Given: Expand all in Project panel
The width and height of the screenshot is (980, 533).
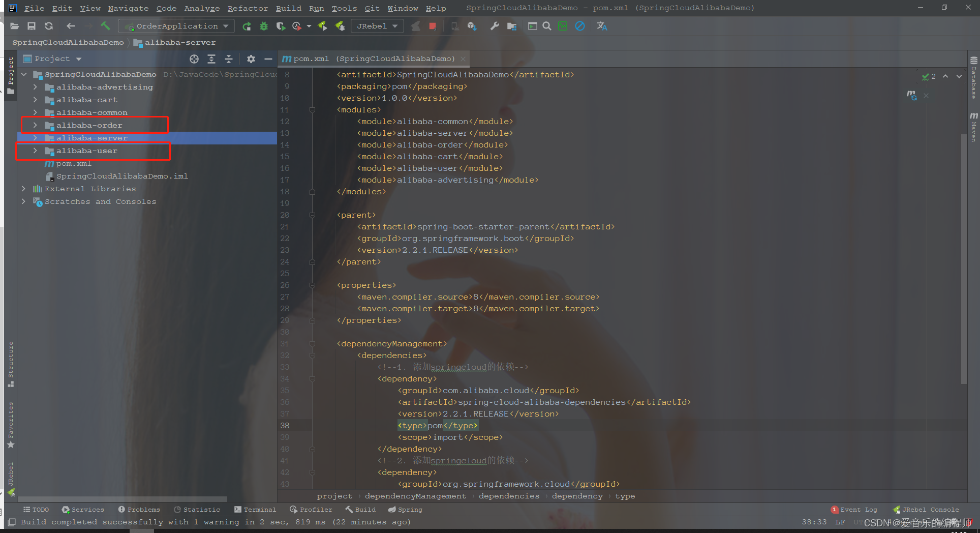Looking at the screenshot, I should coord(211,59).
